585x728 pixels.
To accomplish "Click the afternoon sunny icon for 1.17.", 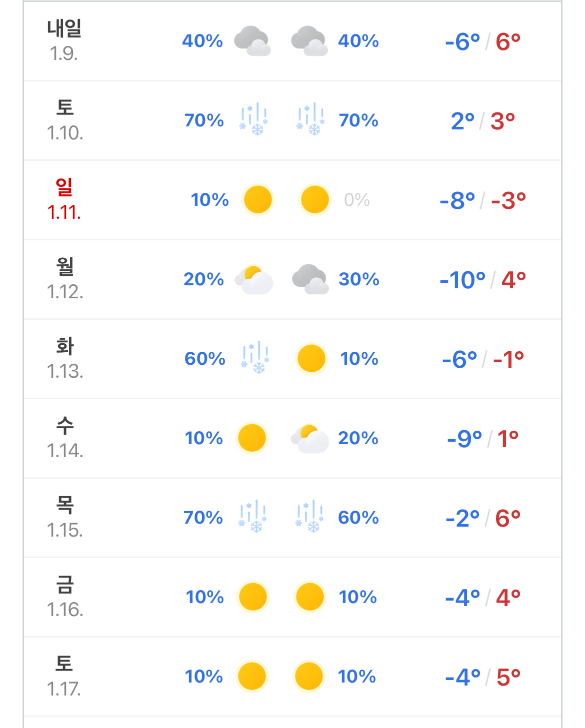I will (x=308, y=676).
